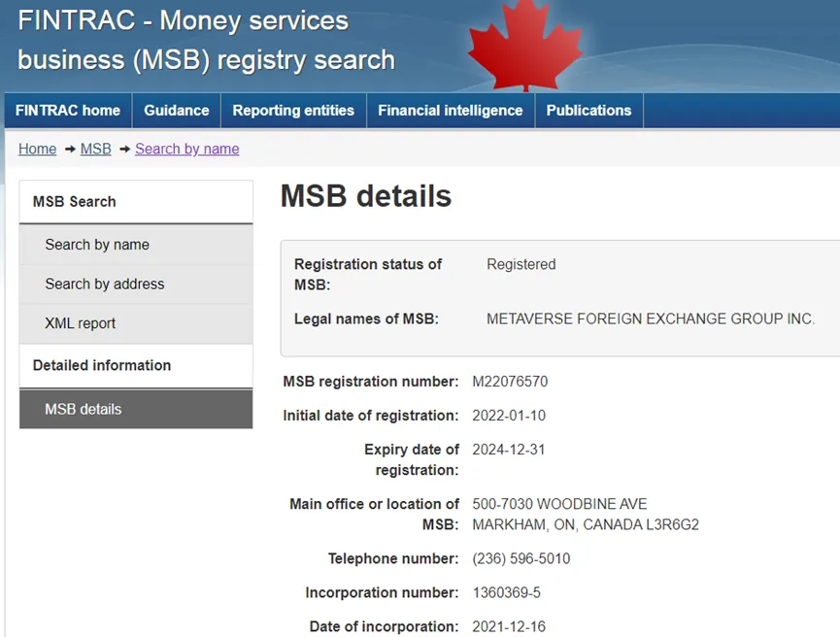Click address line 500-7030 WOODBINE AVE
The width and height of the screenshot is (840, 637).
coord(559,504)
